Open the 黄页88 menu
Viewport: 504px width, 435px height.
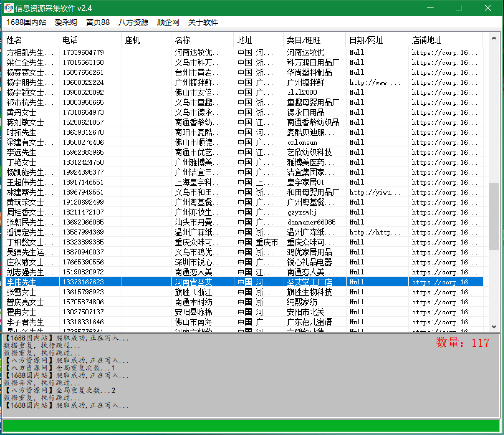(98, 22)
